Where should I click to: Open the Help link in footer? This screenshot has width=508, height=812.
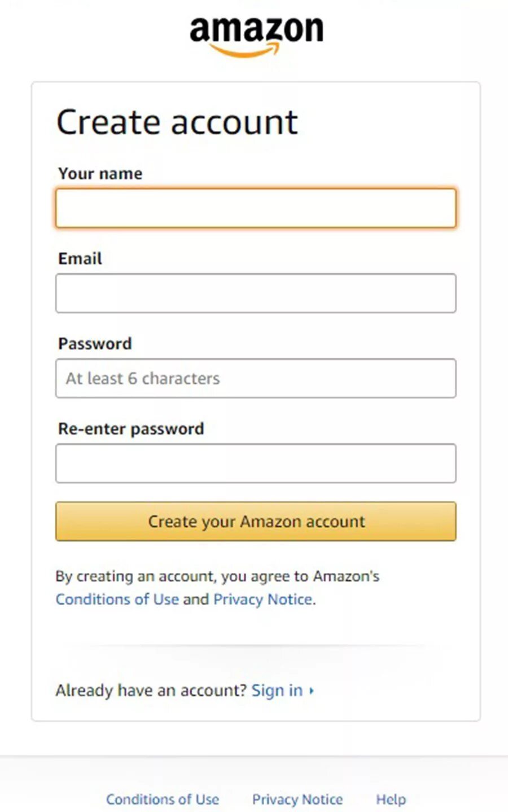(391, 800)
